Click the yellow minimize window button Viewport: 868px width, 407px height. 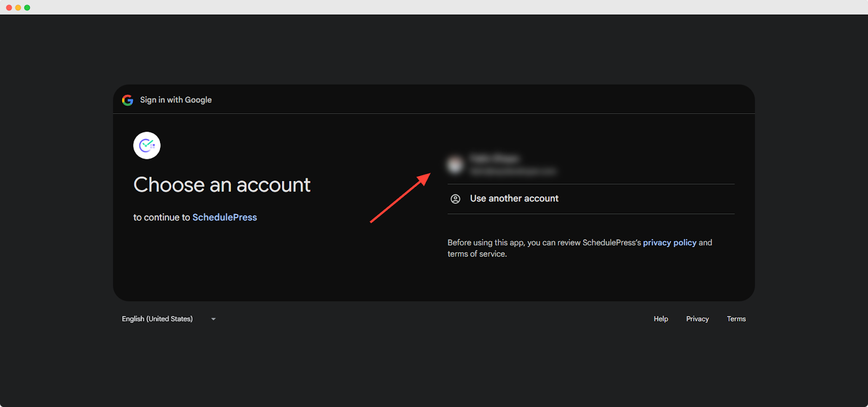tap(18, 8)
